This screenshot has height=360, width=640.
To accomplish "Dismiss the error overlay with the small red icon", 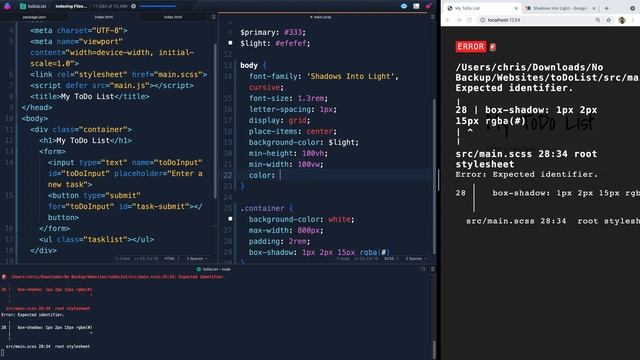I will coord(493,47).
